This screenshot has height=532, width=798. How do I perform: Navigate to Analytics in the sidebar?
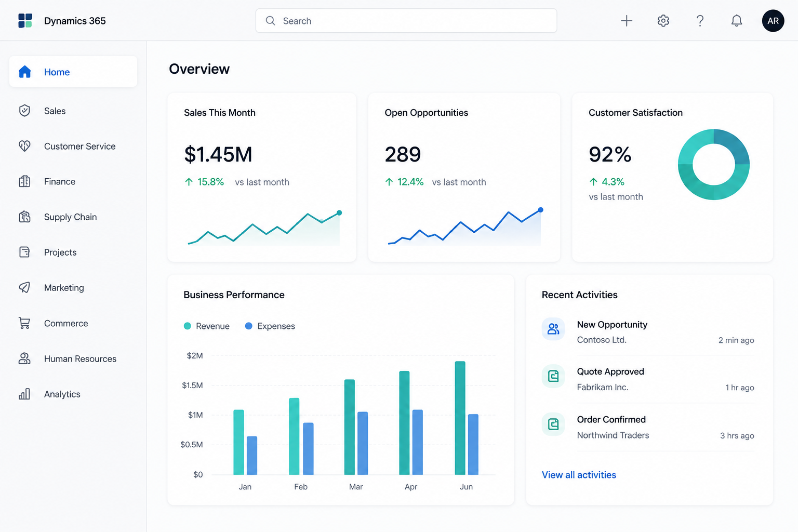pos(73,394)
